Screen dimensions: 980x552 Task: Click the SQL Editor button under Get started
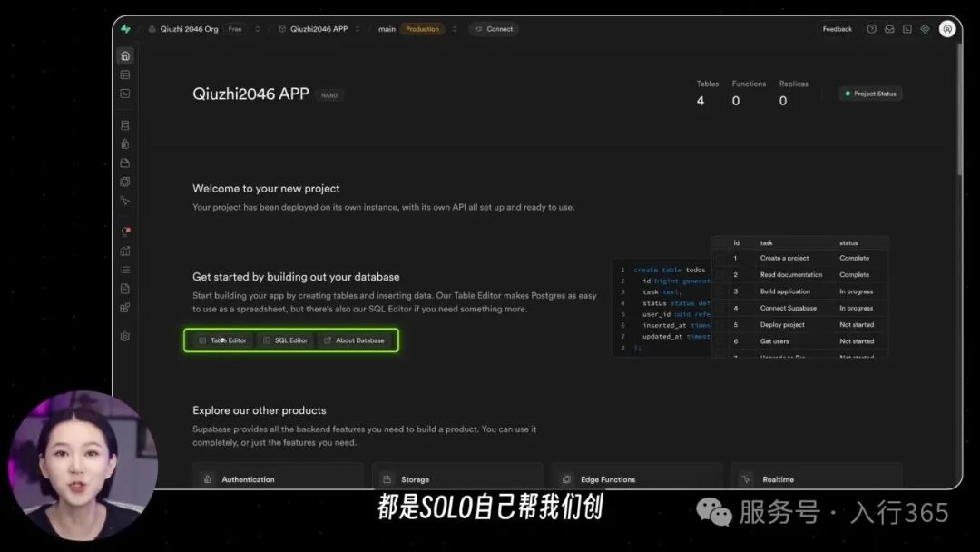[x=286, y=340]
